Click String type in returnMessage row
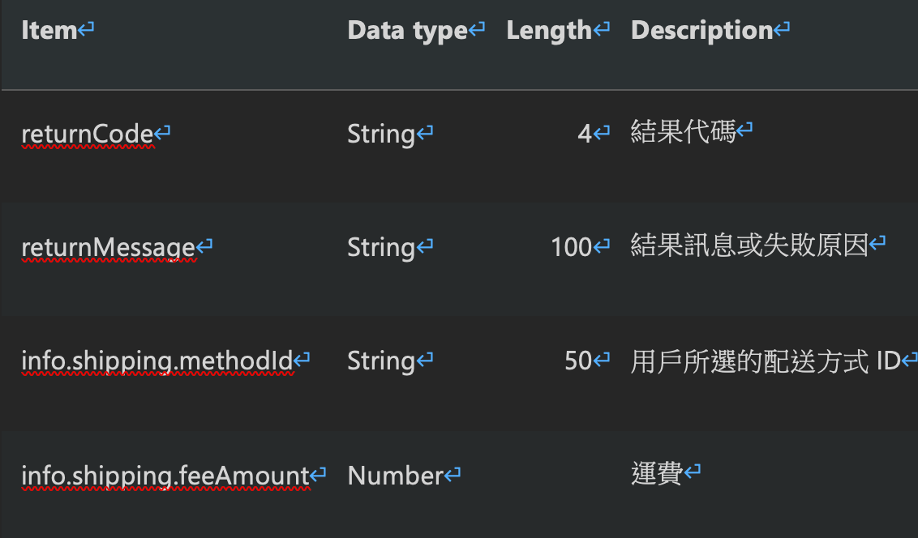Screen dimensions: 918x538 coord(381,248)
